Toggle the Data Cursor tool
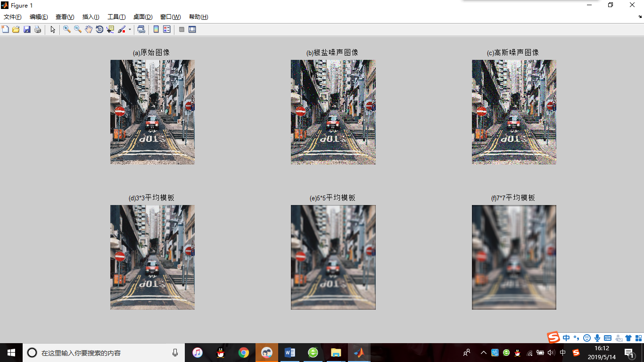This screenshot has width=644, height=362. (x=110, y=30)
